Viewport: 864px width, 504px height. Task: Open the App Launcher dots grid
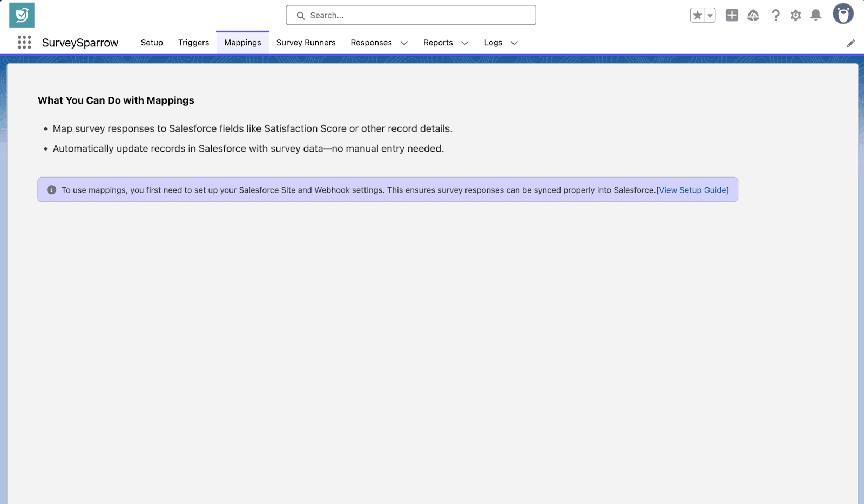pos(24,43)
